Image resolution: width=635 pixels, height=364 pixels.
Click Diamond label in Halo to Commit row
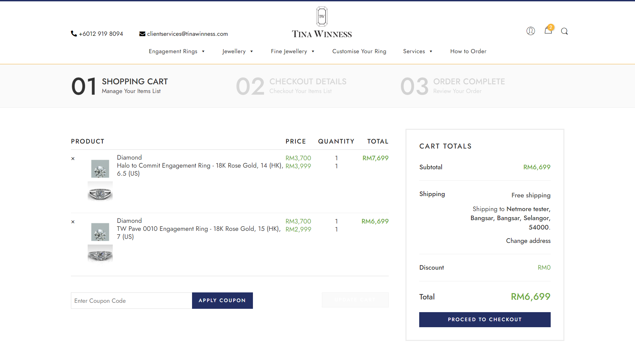pyautogui.click(x=129, y=157)
